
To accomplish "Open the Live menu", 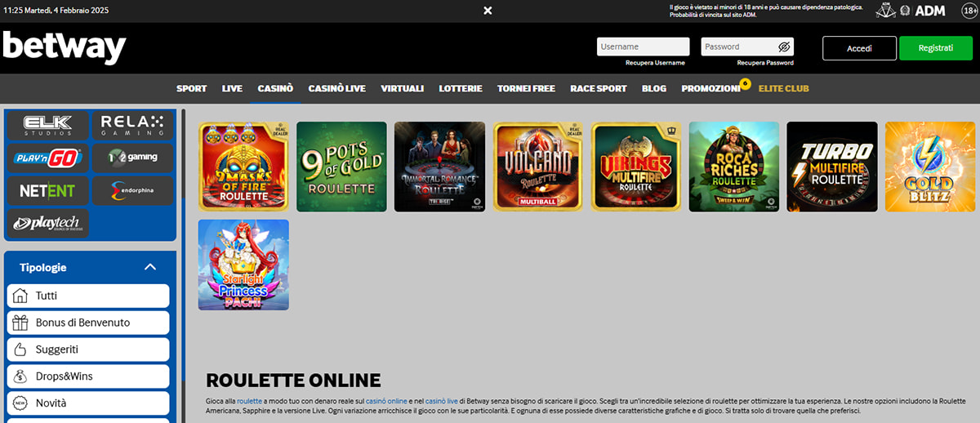I will point(232,88).
